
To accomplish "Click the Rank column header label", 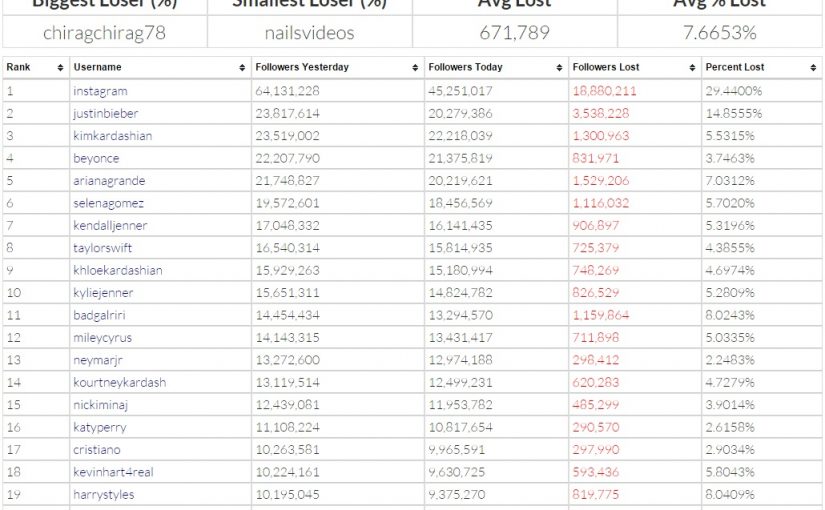I will point(18,67).
